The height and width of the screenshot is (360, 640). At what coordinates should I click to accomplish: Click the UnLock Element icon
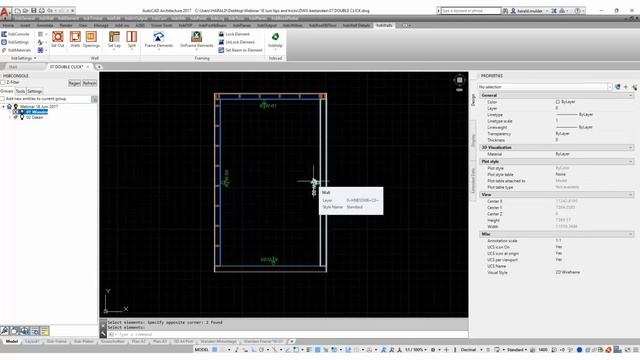pos(221,42)
